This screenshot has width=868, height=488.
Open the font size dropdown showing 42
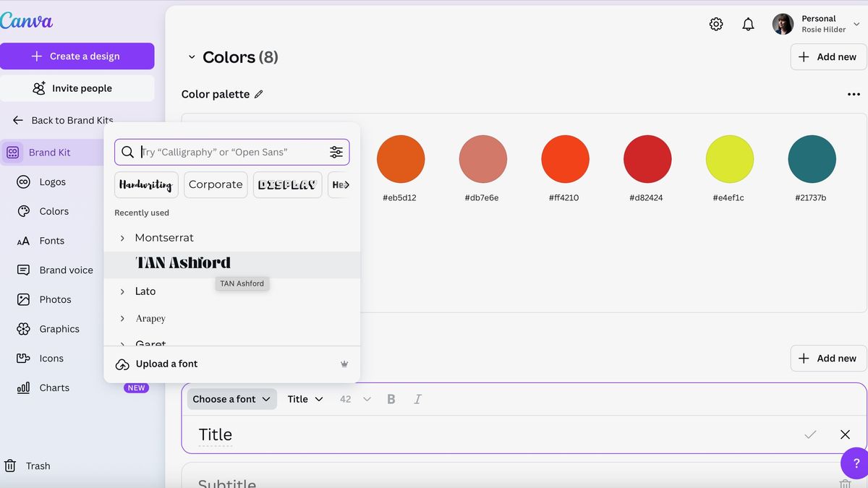pos(353,398)
